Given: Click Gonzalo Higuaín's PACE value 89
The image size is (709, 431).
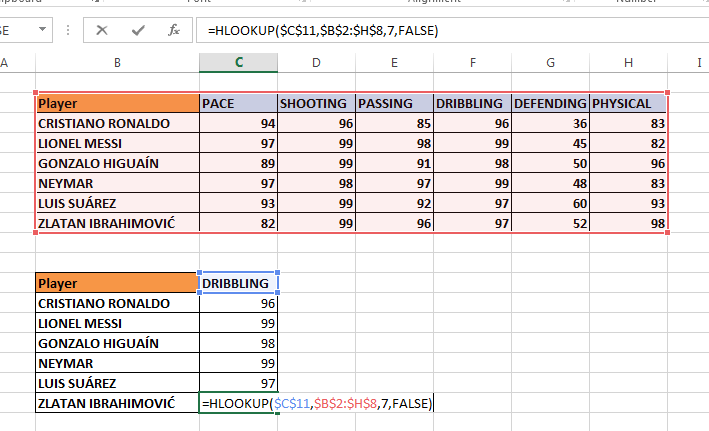Looking at the screenshot, I should tap(238, 163).
